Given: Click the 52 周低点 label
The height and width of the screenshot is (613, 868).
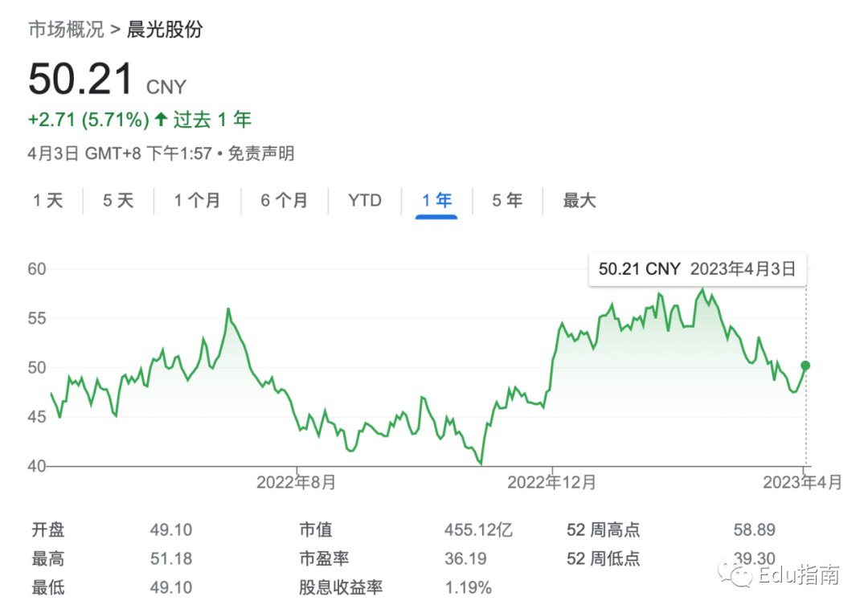Looking at the screenshot, I should (604, 559).
